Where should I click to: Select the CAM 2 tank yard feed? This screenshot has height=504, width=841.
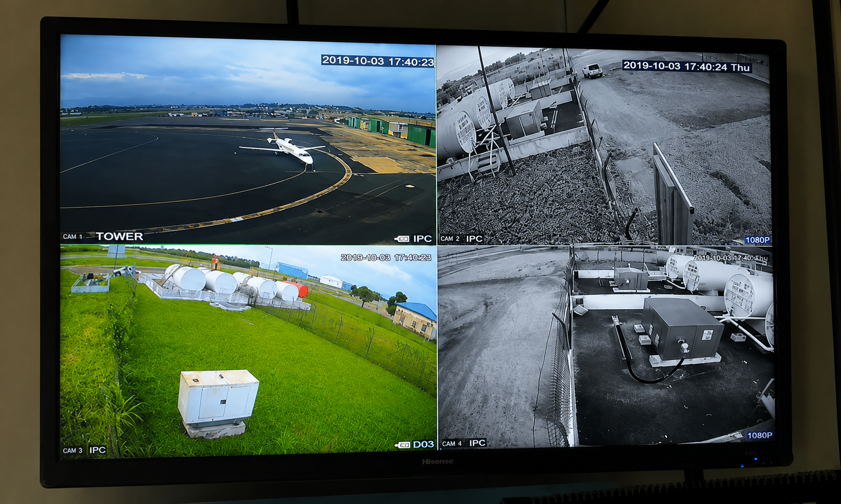(604, 145)
